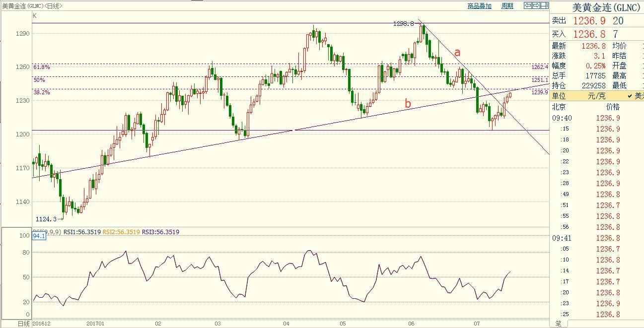Click the RSI3:56.3519 indicator value
This screenshot has width=644, height=328.
click(161, 232)
